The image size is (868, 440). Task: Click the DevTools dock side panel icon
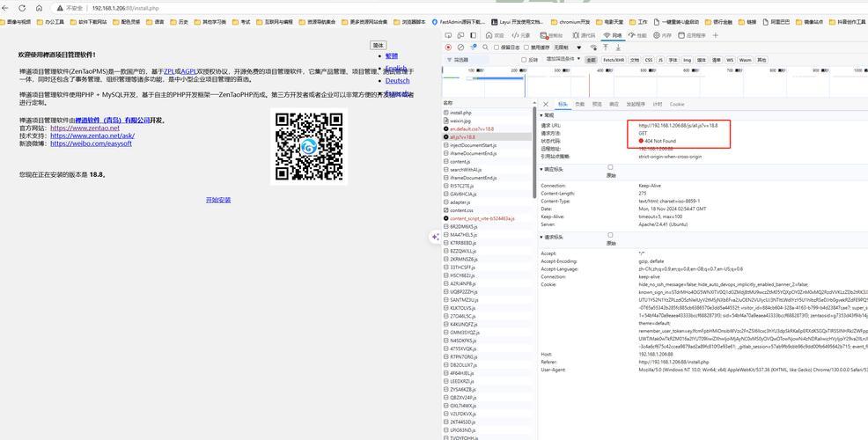pos(474,35)
